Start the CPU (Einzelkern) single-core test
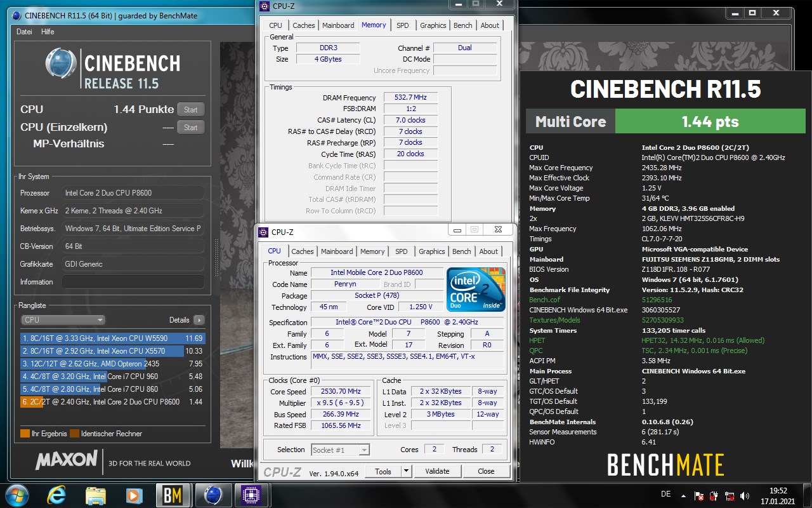This screenshot has height=508, width=812. coord(191,127)
